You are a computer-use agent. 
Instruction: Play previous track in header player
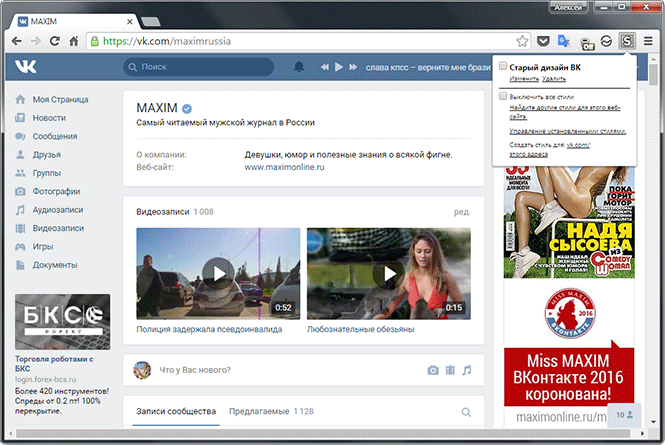(325, 67)
